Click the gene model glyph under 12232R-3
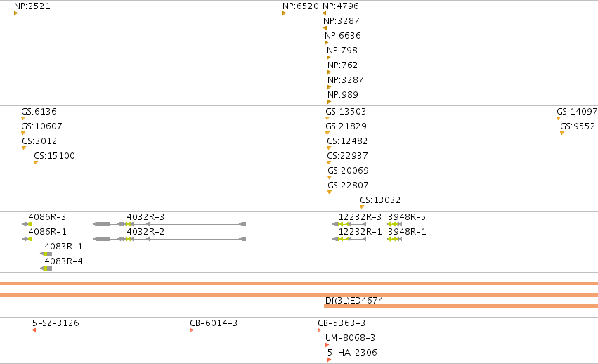The height and width of the screenshot is (364, 598). pyautogui.click(x=349, y=224)
